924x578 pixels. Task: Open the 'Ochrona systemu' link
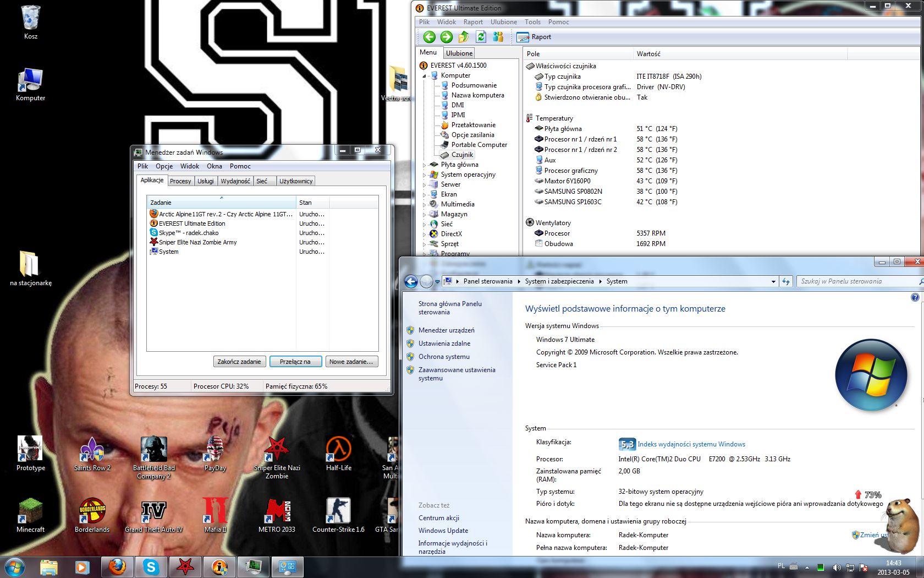(x=444, y=357)
